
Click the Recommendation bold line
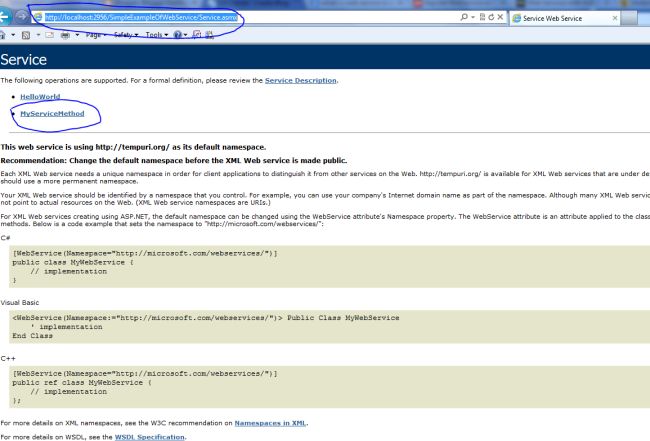pos(174,160)
